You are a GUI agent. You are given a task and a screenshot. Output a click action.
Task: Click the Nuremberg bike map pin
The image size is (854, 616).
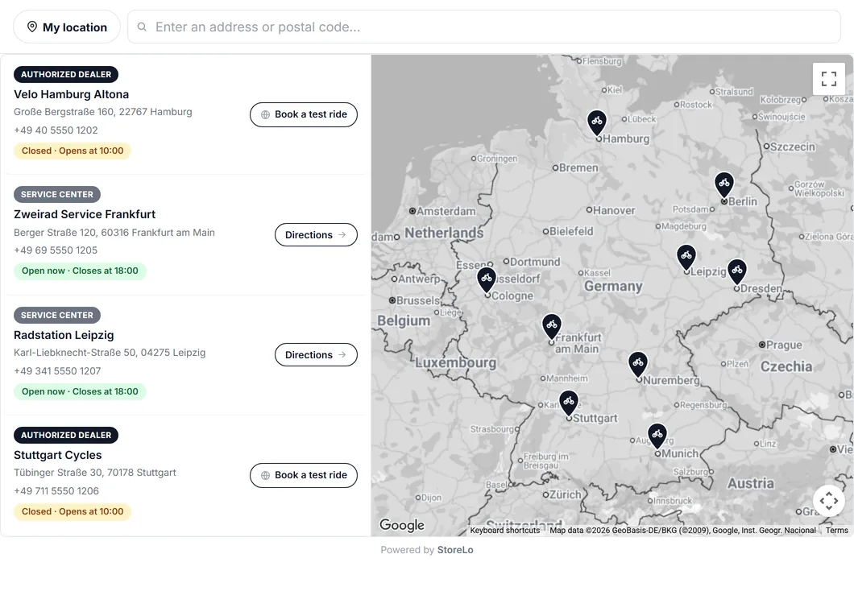point(638,364)
